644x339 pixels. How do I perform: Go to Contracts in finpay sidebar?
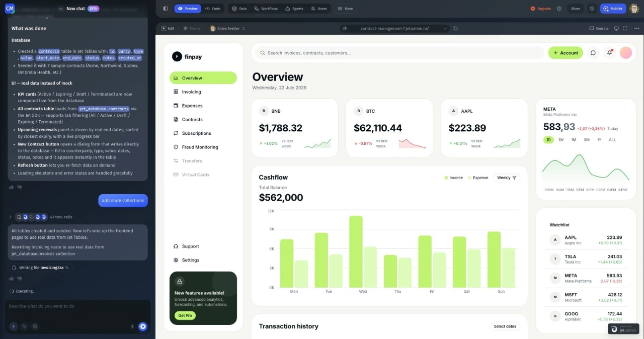(x=203, y=120)
